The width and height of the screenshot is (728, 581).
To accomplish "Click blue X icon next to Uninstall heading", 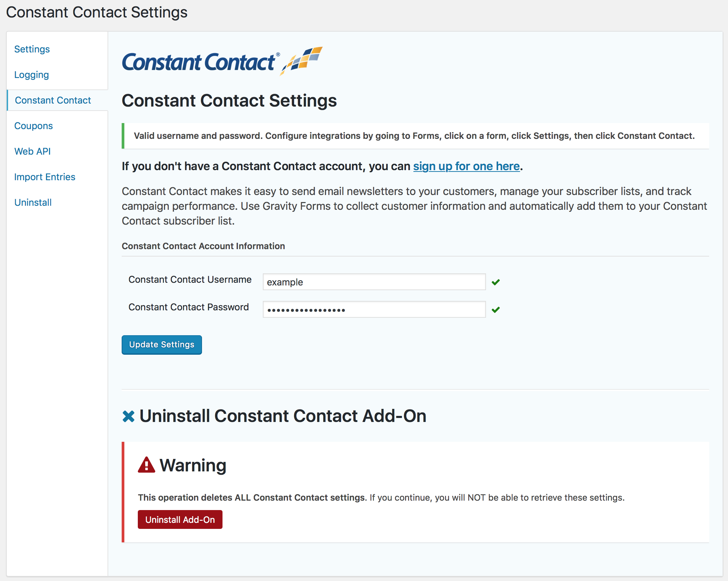I will [x=128, y=416].
